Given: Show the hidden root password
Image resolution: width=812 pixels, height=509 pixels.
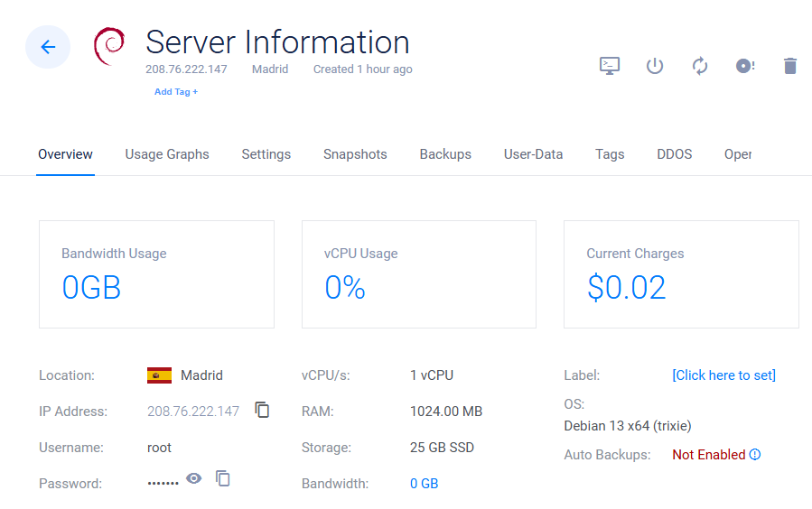Looking at the screenshot, I should [x=193, y=478].
